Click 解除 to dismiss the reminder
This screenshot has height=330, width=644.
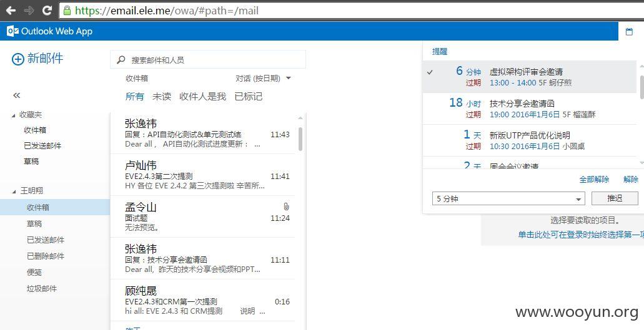coord(631,180)
